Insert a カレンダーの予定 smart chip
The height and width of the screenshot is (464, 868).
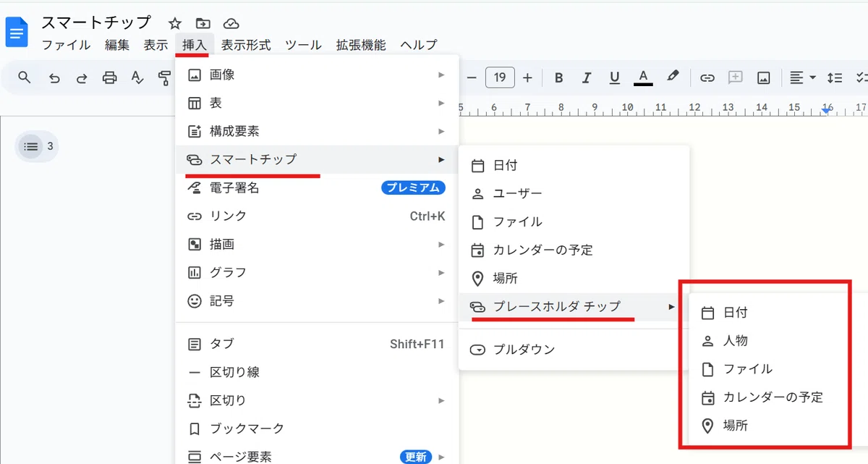574,250
